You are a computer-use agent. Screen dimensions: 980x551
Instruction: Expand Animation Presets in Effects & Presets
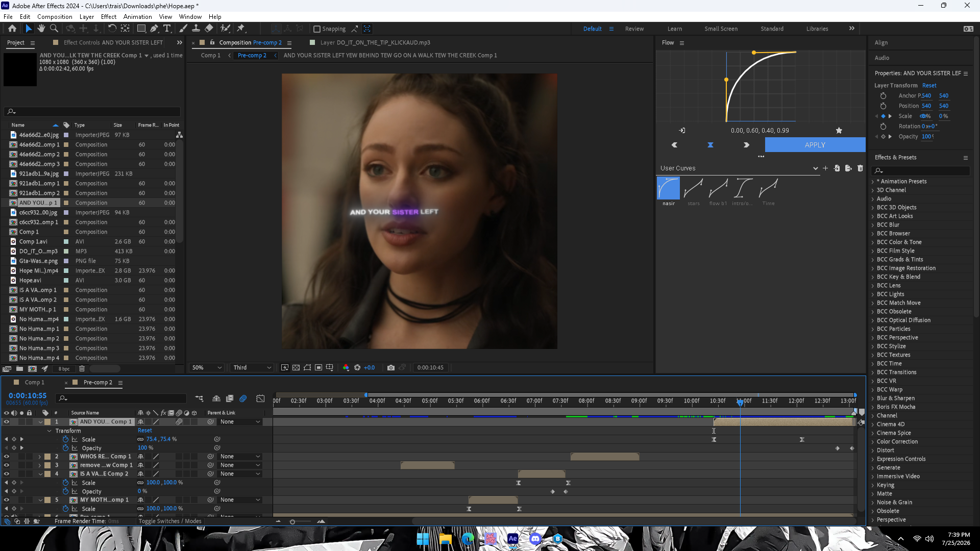tap(873, 182)
